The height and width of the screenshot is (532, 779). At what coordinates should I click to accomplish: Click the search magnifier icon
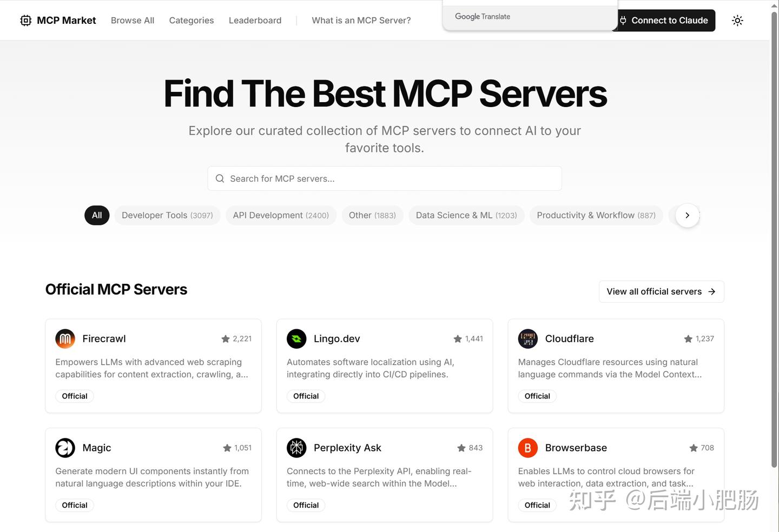220,178
